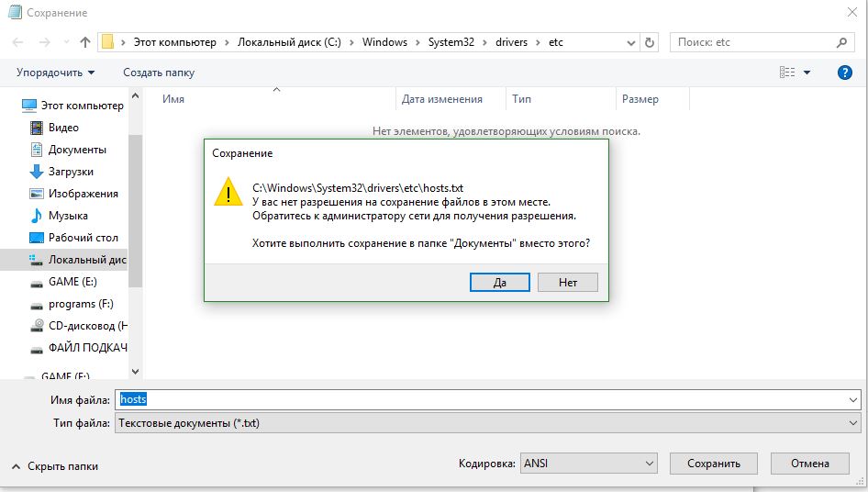The width and height of the screenshot is (868, 492).
Task: Click the search magnifier icon
Action: click(x=842, y=42)
